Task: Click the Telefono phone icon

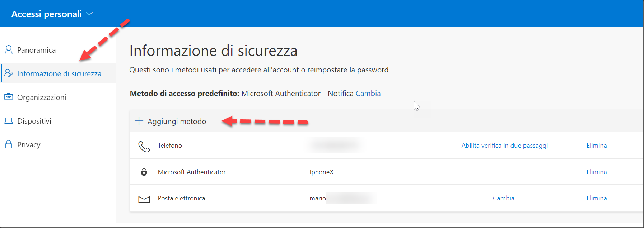Action: point(144,146)
